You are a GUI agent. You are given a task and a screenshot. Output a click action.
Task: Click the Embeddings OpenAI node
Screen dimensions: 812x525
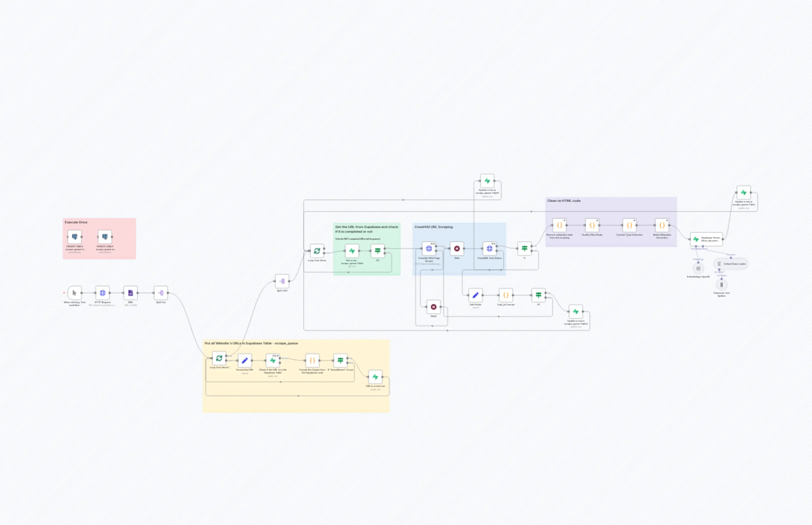pyautogui.click(x=698, y=269)
